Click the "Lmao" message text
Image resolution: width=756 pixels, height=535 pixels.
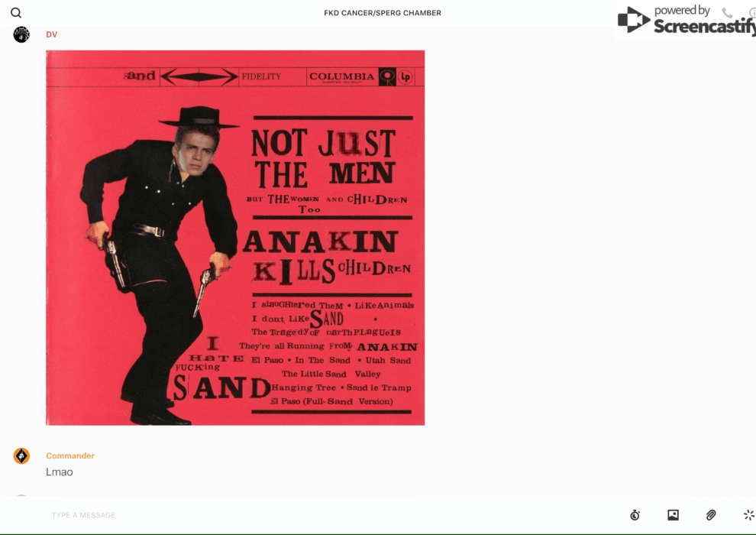coord(60,472)
